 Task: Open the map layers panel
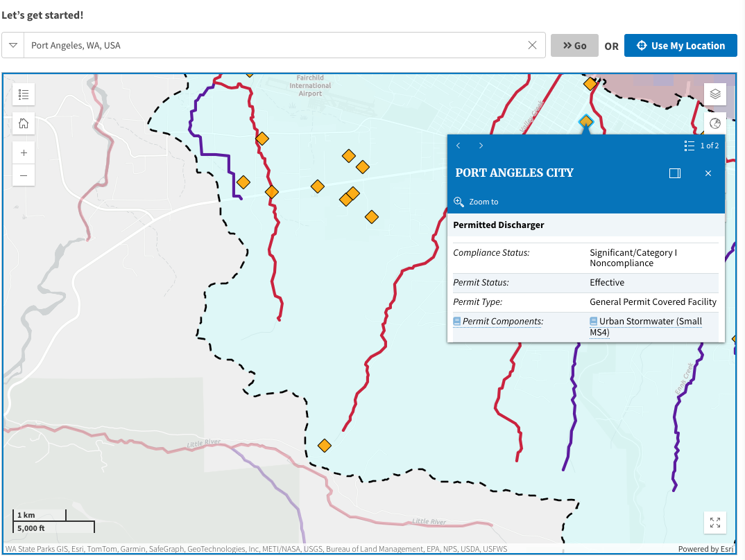(x=715, y=94)
